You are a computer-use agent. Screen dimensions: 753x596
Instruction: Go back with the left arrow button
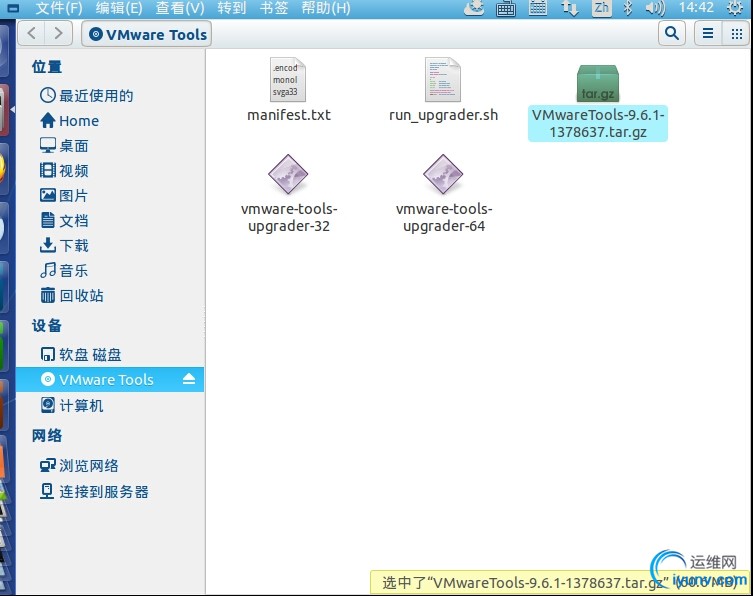coord(32,34)
